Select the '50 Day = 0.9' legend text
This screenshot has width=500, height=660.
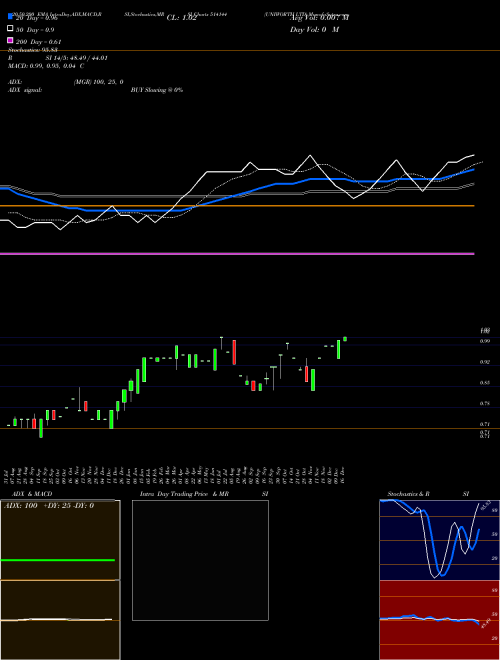(35, 30)
